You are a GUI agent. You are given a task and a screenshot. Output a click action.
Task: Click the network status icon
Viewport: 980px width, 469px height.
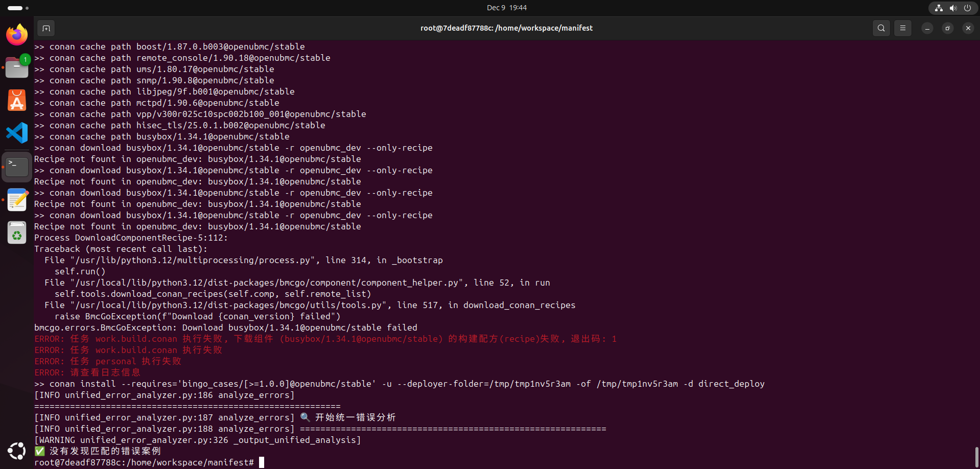pyautogui.click(x=939, y=8)
